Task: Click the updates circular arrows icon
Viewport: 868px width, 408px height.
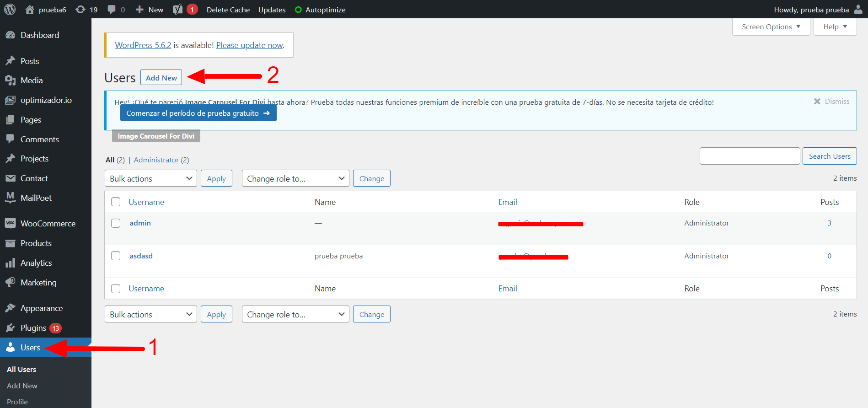Action: tap(80, 9)
